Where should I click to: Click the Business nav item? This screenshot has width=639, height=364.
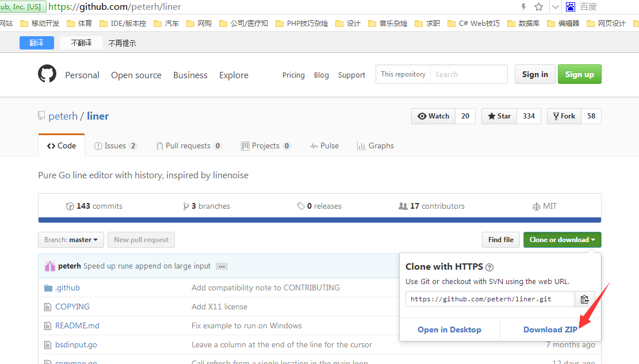(x=190, y=75)
